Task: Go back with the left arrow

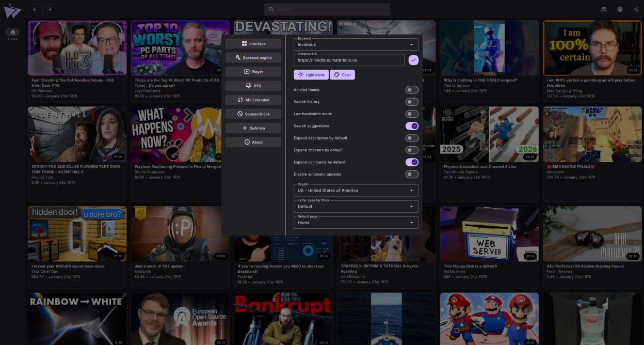Action: pyautogui.click(x=35, y=9)
